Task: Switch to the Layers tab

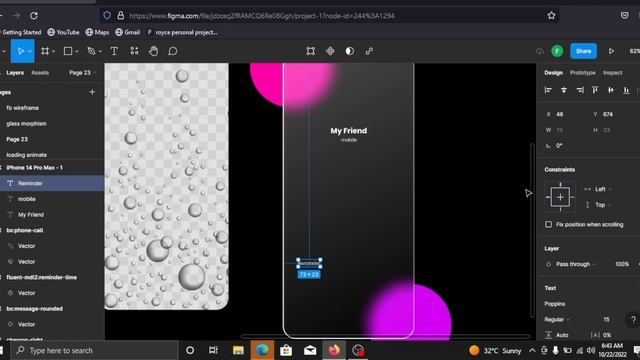Action: 15,73
